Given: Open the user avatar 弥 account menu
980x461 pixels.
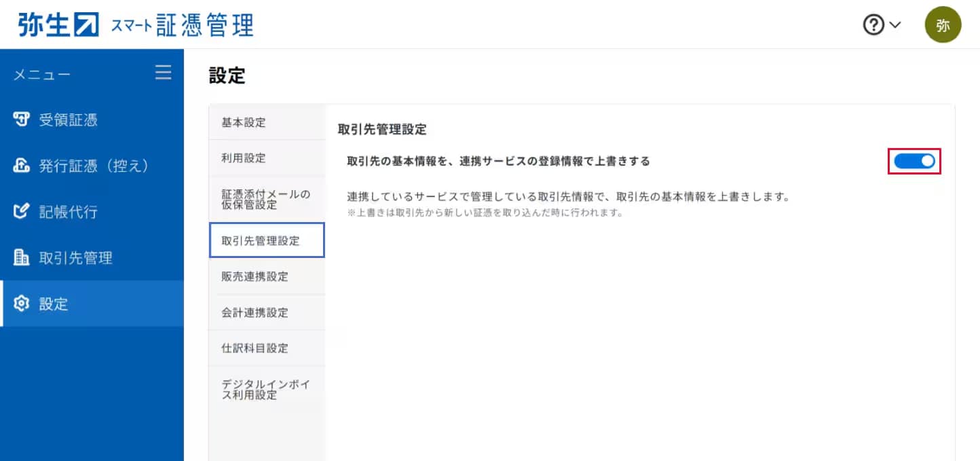Looking at the screenshot, I should (943, 25).
